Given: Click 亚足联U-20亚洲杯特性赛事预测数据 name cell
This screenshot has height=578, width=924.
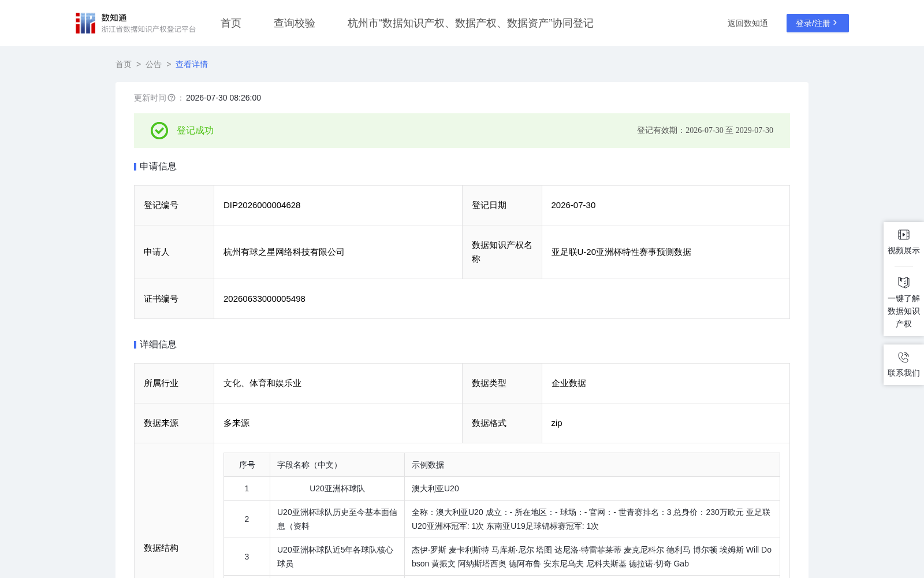Looking at the screenshot, I should pos(621,252).
